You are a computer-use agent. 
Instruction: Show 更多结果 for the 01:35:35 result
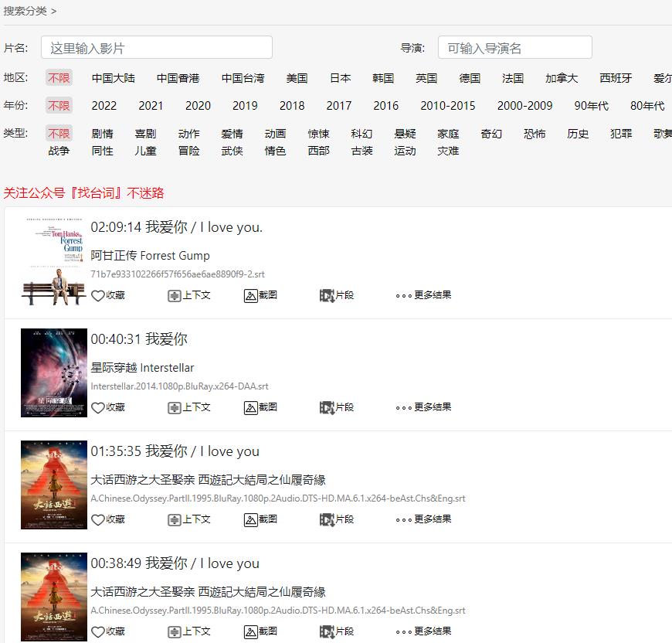point(404,519)
